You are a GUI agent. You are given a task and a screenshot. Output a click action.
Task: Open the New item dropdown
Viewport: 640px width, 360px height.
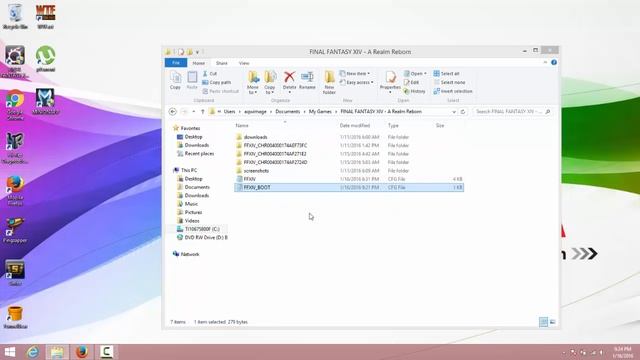355,73
